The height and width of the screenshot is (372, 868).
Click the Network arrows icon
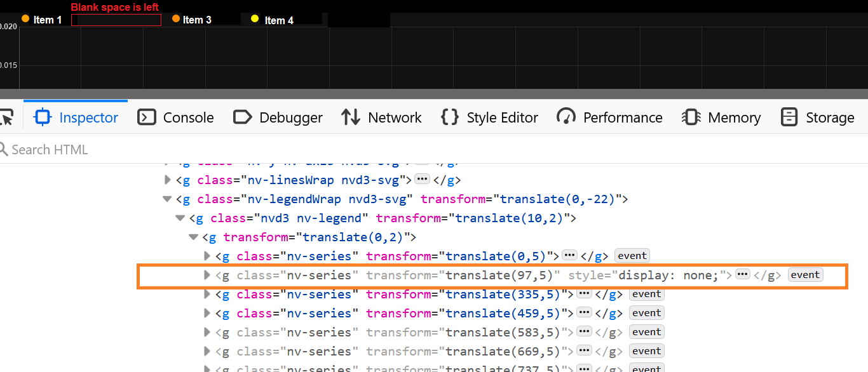351,117
